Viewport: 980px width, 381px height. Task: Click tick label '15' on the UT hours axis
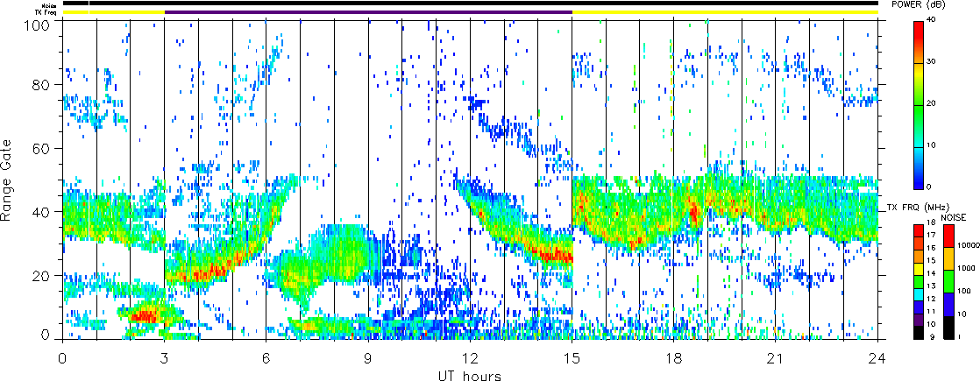(572, 358)
